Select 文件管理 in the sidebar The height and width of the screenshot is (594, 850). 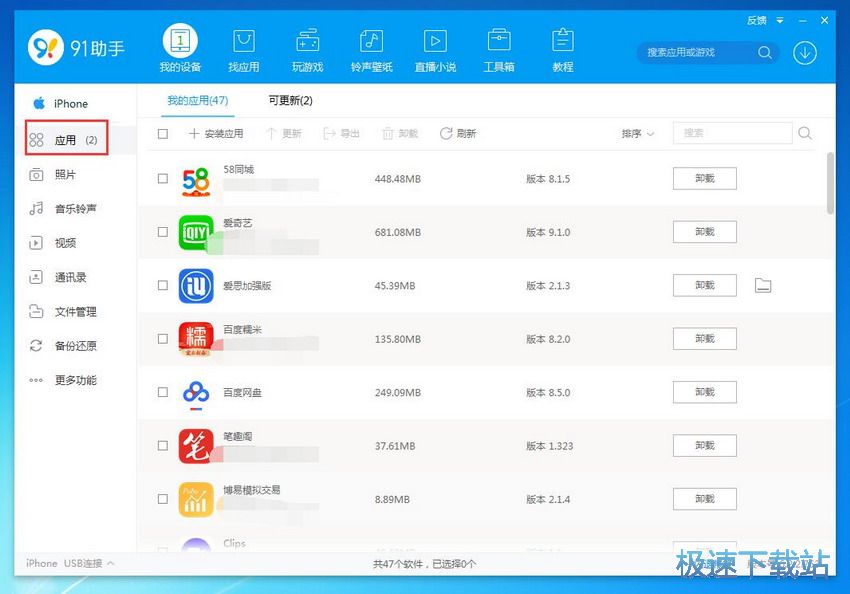(63, 312)
